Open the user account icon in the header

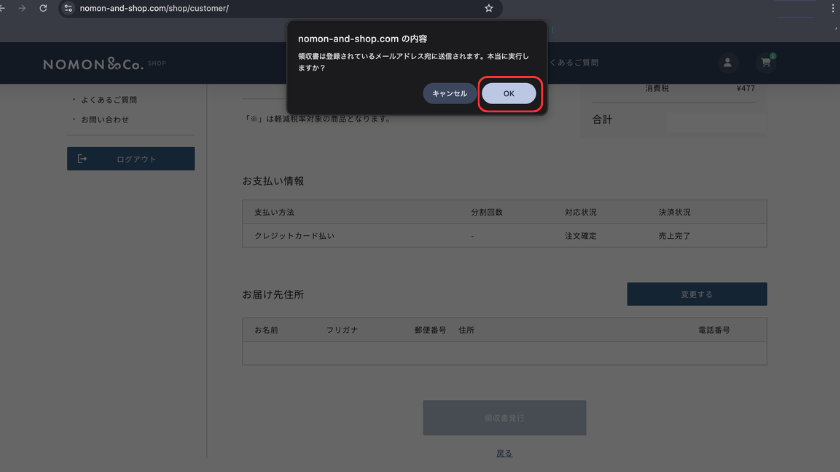tap(727, 63)
